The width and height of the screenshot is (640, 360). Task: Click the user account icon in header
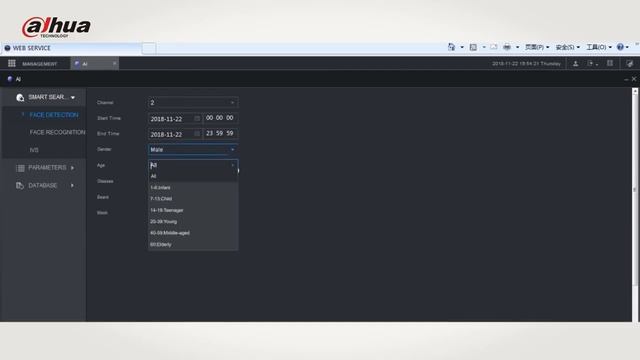[576, 63]
